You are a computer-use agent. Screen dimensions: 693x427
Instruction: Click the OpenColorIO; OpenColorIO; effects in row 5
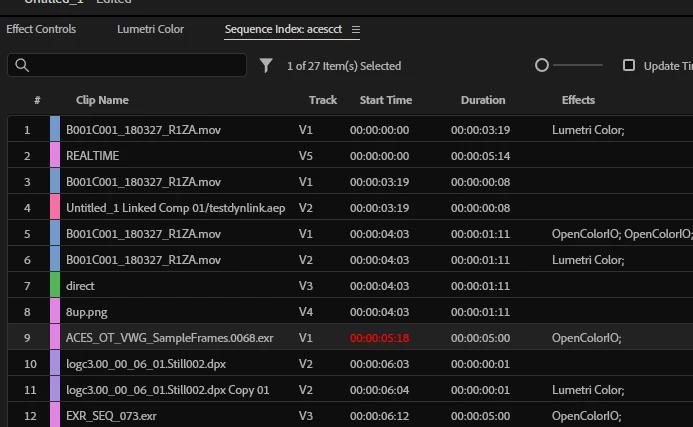pos(622,234)
